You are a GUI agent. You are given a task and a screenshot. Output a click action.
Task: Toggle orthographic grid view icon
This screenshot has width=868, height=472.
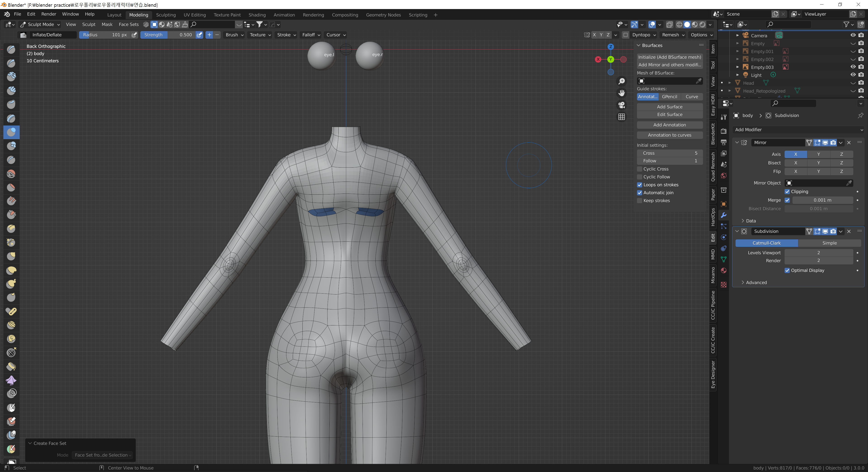[x=621, y=117]
